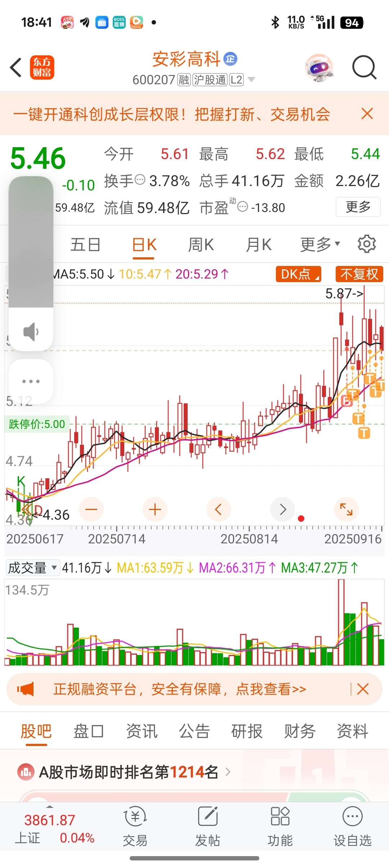The width and height of the screenshot is (389, 868).
Task: Tap the 交易 yen icon
Action: coord(135,817)
